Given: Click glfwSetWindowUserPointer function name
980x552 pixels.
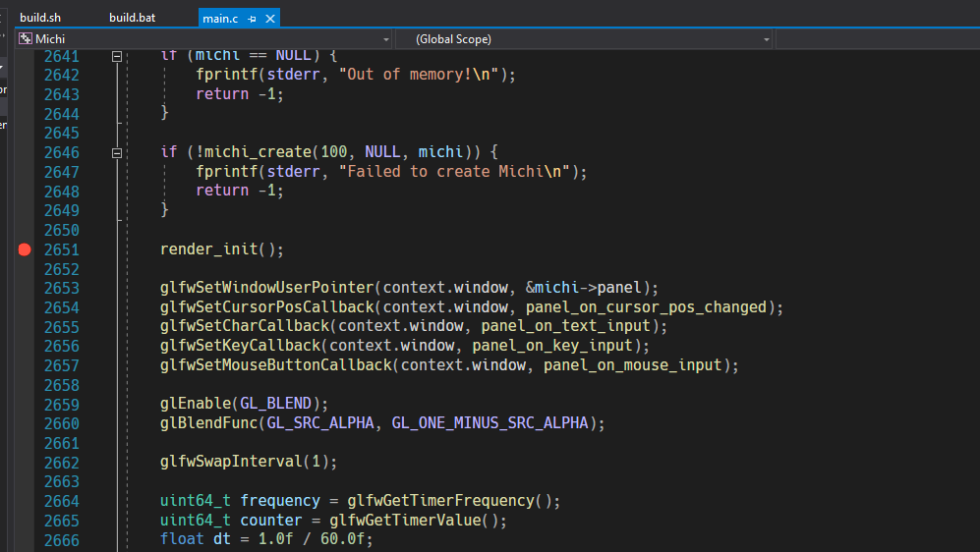Looking at the screenshot, I should 267,287.
